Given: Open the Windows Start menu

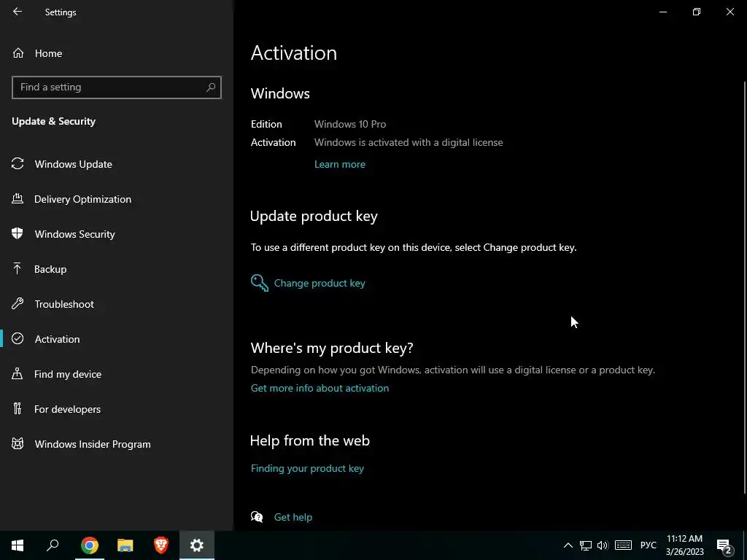Looking at the screenshot, I should point(18,545).
